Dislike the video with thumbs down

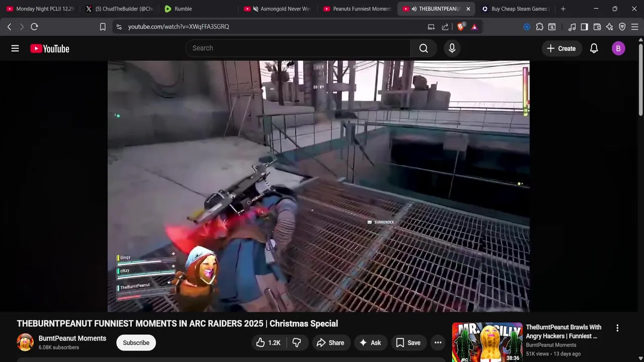pos(297,342)
